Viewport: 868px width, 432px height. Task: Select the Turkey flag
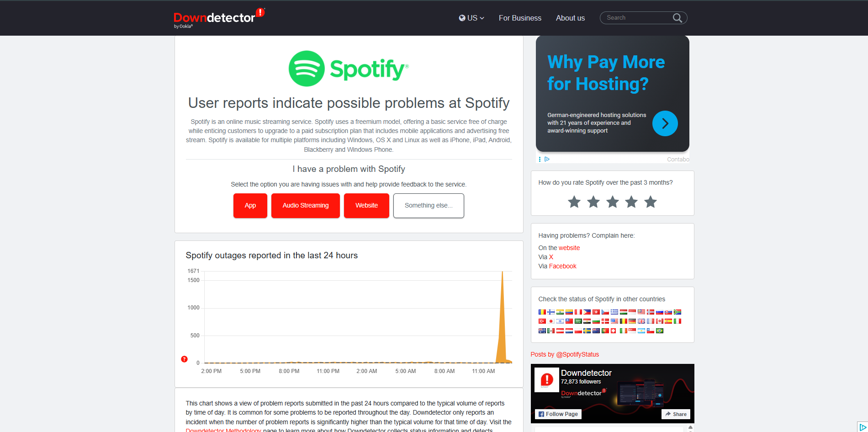point(542,321)
